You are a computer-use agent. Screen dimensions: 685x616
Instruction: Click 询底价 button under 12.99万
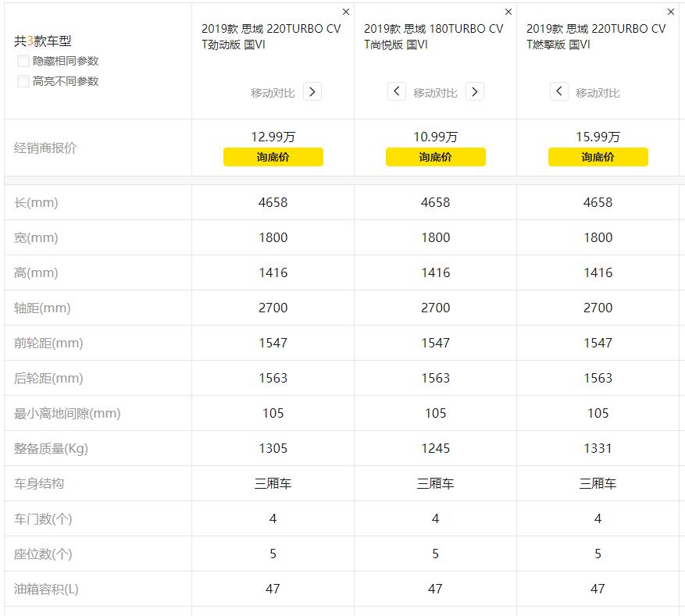[273, 157]
